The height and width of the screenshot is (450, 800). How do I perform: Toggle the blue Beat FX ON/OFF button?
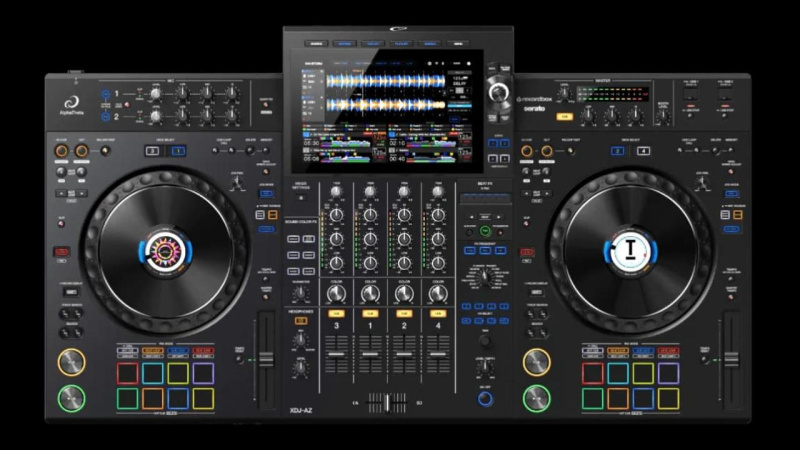485,399
